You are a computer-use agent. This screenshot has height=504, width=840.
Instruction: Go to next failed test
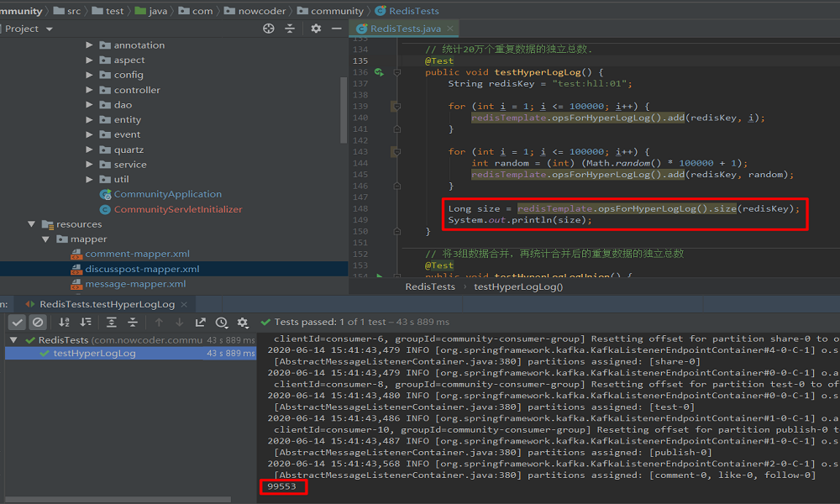[x=180, y=322]
